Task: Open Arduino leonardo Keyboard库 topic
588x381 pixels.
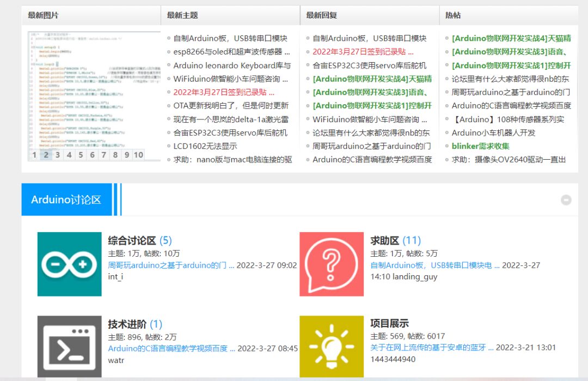Action: pos(232,65)
